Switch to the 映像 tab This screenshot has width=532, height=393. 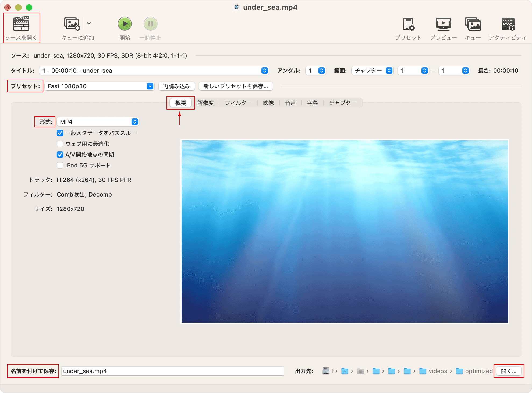click(268, 103)
